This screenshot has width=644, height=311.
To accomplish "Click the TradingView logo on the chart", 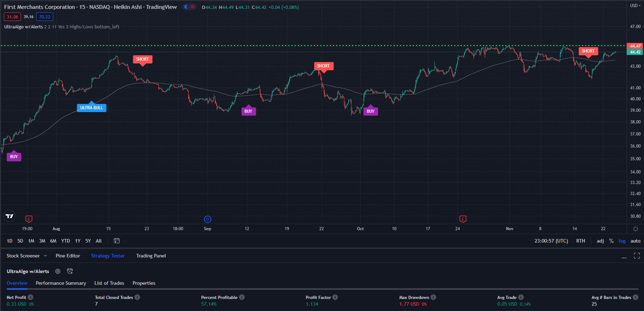I will pos(9,216).
